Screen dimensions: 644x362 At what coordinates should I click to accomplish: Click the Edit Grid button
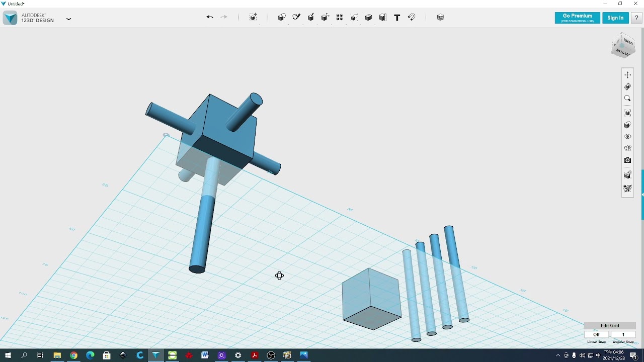point(610,325)
